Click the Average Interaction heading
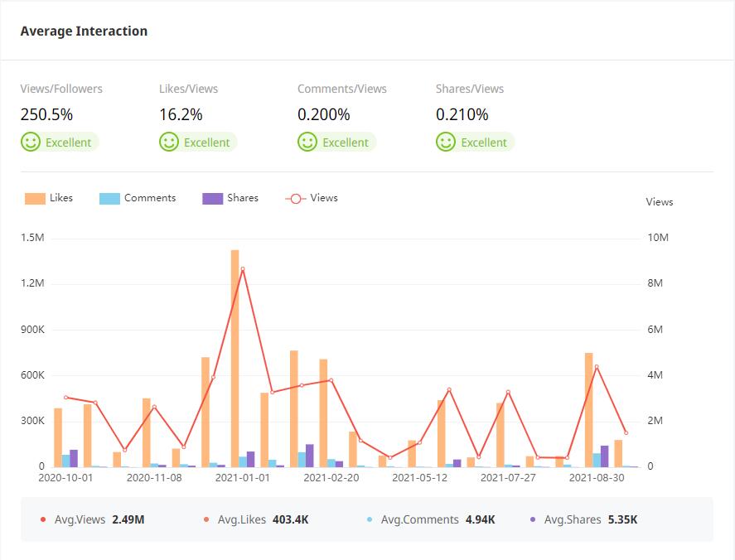The image size is (735, 560). (84, 31)
